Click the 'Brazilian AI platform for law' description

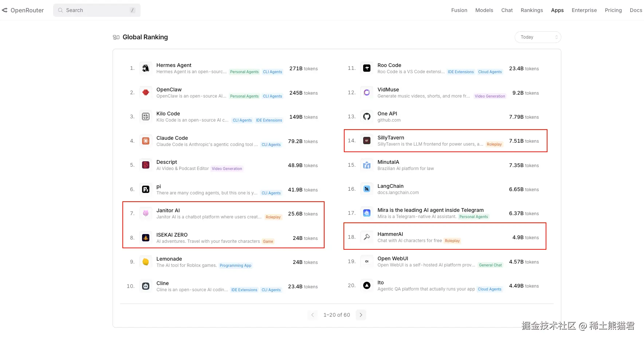pyautogui.click(x=406, y=169)
